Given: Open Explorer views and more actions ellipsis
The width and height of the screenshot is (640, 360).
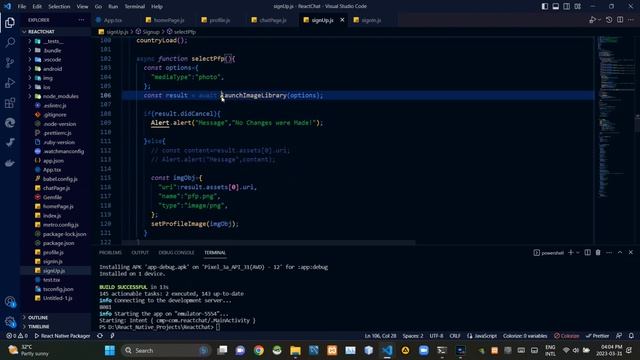Looking at the screenshot, I should [81, 20].
